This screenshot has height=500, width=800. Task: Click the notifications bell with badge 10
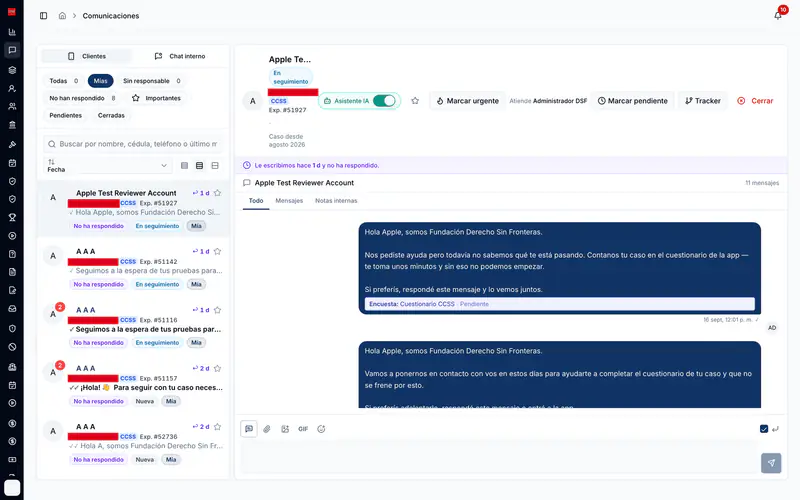[x=778, y=15]
